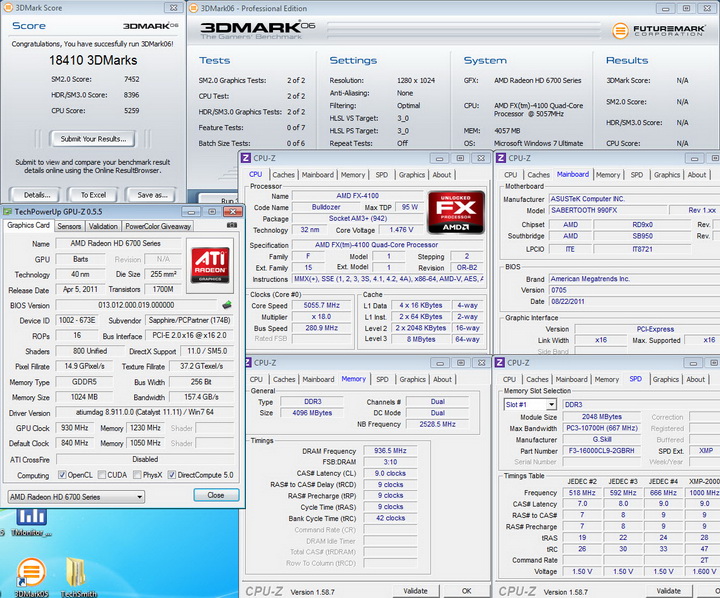
Task: Click the GPU-Z title bar icon
Action: (7, 212)
